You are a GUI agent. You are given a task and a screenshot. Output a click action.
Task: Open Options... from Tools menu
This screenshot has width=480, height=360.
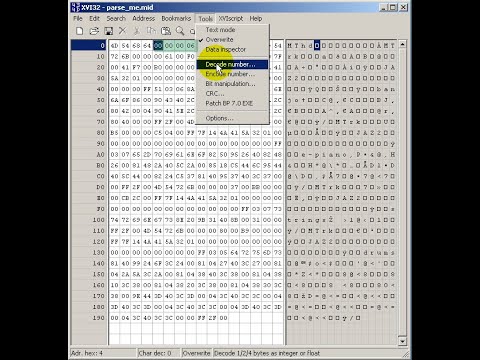pyautogui.click(x=232, y=118)
